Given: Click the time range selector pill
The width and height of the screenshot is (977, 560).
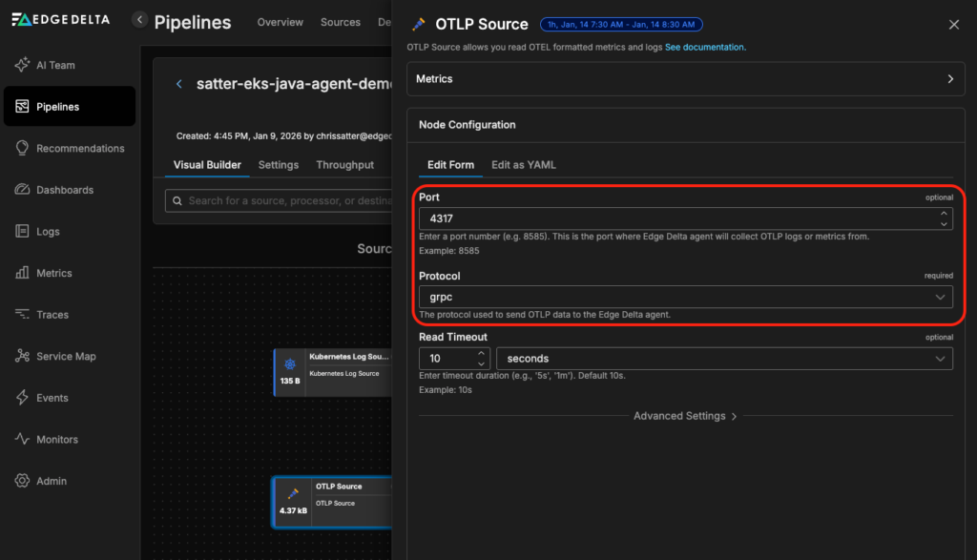Looking at the screenshot, I should tap(621, 25).
